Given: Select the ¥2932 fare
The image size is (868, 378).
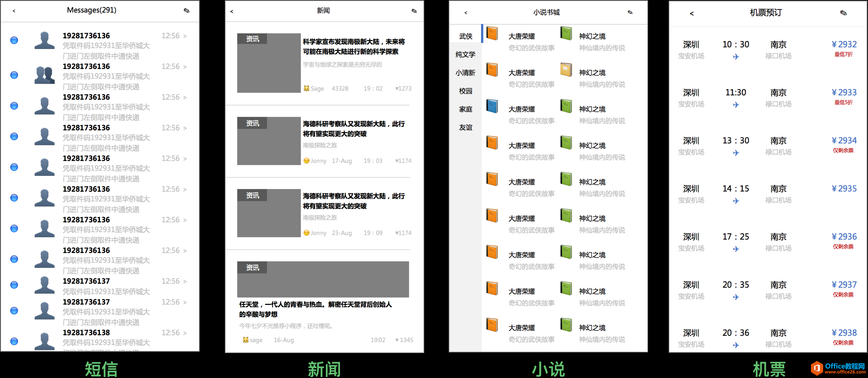Looking at the screenshot, I should point(844,44).
